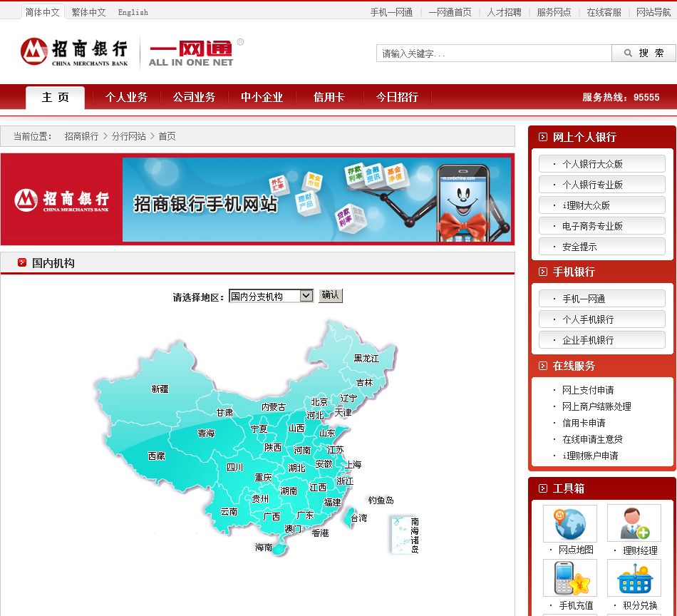This screenshot has width=677, height=616.
Task: Open 个人手机银行
Action: coord(602,319)
